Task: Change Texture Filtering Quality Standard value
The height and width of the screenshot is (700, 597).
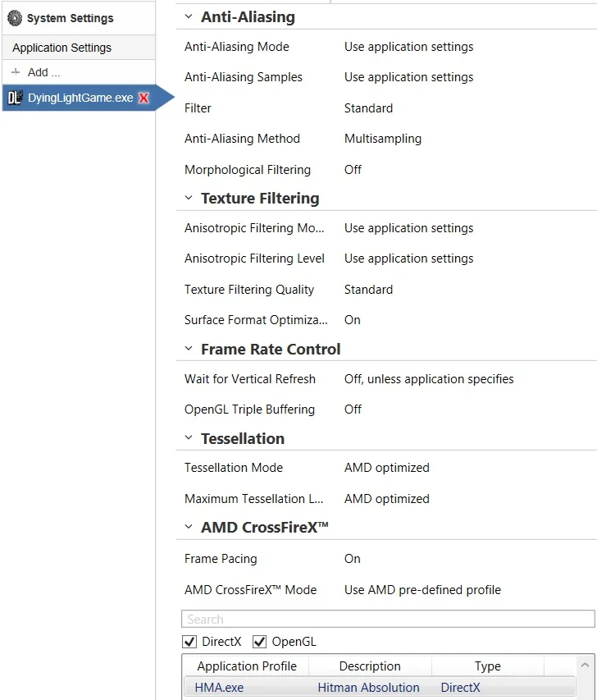Action: click(368, 290)
